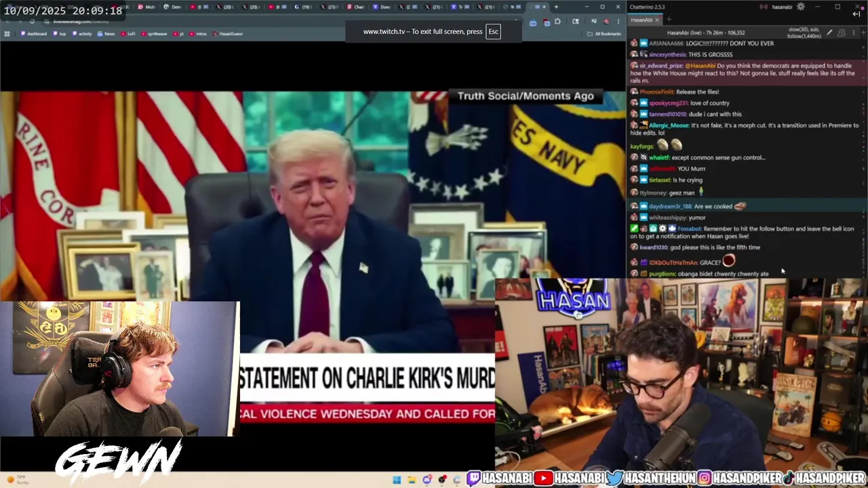Switch to the Mich browser tab
Screen dimensions: 868x488
[147, 7]
